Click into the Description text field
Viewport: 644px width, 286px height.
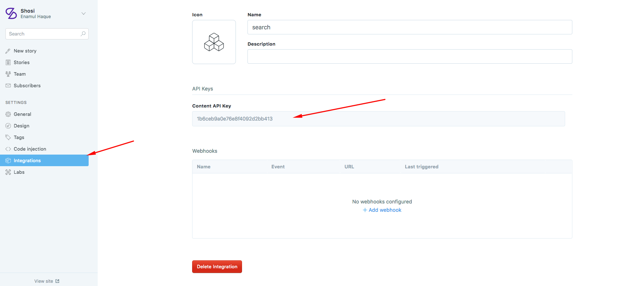point(410,56)
